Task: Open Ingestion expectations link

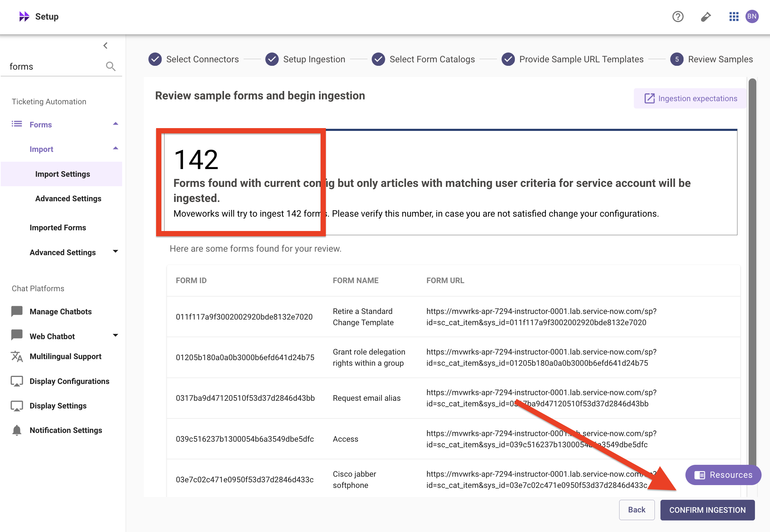Action: [690, 98]
